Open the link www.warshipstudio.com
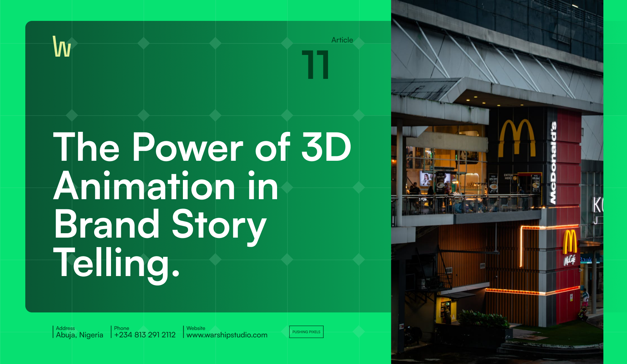 (x=226, y=335)
